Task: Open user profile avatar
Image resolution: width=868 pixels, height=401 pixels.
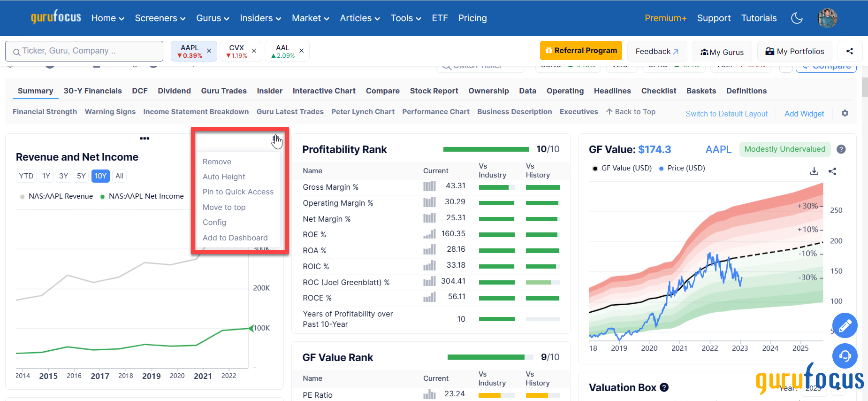Action: click(x=828, y=18)
